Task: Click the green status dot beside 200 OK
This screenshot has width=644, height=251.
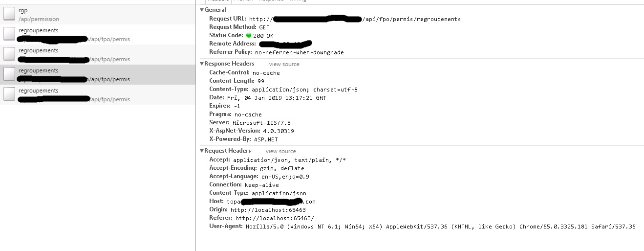Action: coord(248,35)
